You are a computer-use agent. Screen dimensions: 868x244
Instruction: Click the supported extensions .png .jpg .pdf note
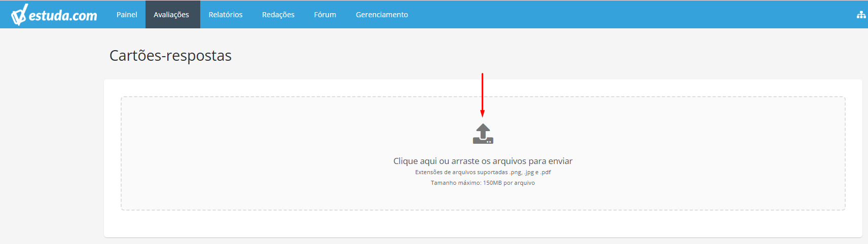coord(483,172)
